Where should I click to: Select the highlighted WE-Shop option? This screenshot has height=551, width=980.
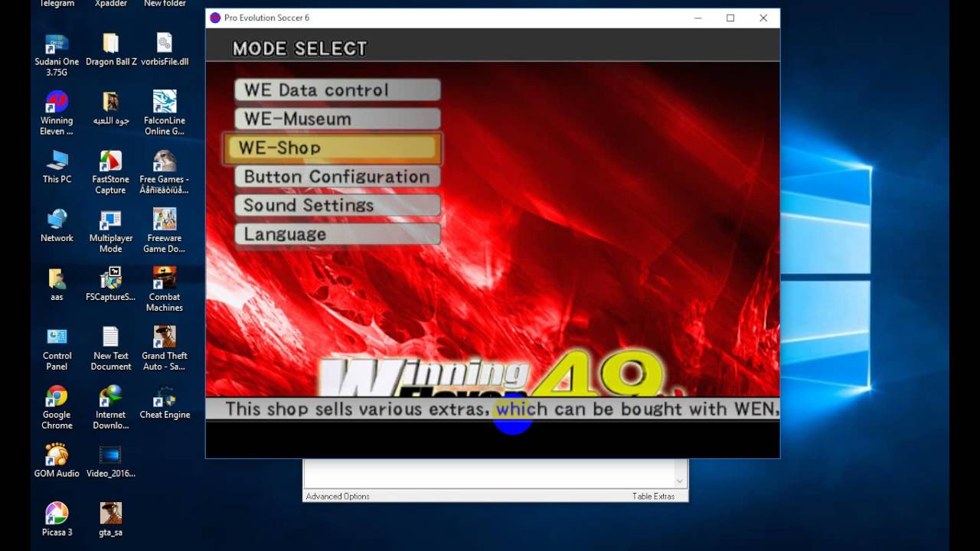pos(332,148)
